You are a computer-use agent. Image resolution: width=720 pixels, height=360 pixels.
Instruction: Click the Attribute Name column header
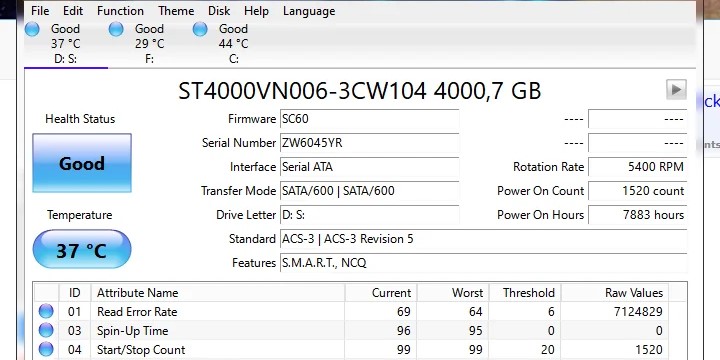218,292
